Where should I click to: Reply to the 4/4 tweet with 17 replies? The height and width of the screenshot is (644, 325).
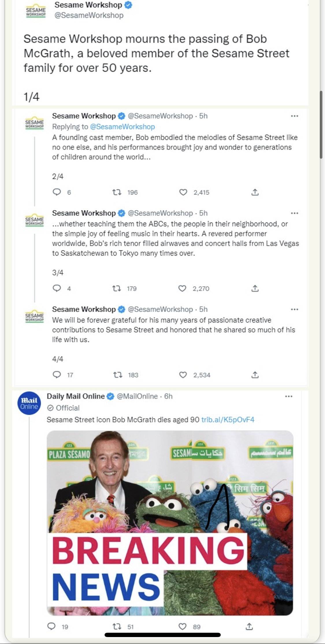pyautogui.click(x=57, y=375)
